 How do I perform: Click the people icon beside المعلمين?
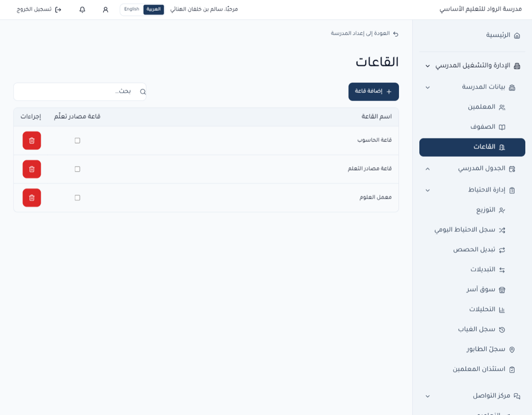pyautogui.click(x=502, y=107)
